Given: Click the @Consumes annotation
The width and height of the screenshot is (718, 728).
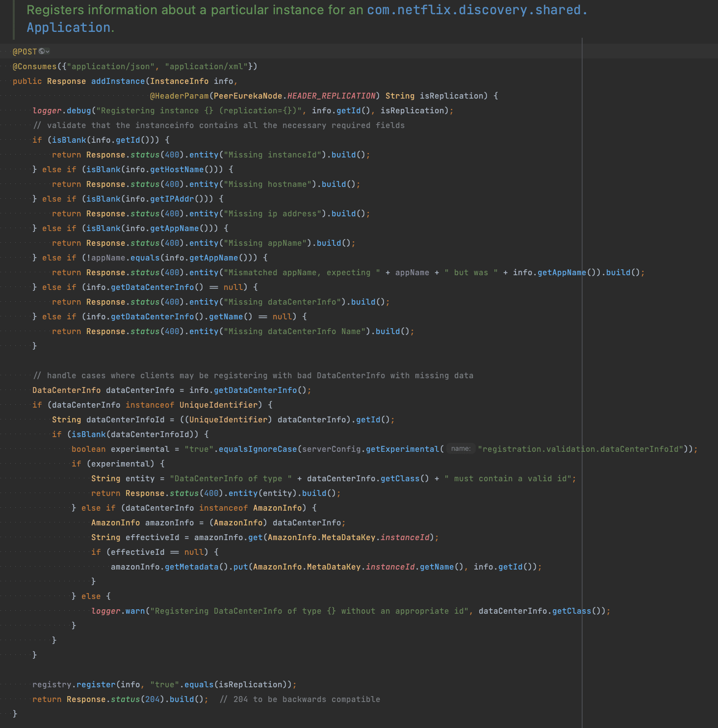Looking at the screenshot, I should [x=35, y=66].
